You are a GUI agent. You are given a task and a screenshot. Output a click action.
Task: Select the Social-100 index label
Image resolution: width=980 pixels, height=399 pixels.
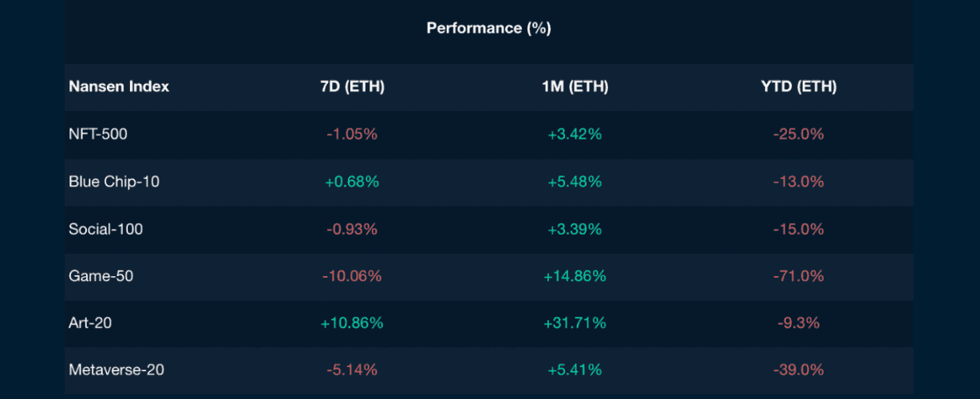point(105,229)
